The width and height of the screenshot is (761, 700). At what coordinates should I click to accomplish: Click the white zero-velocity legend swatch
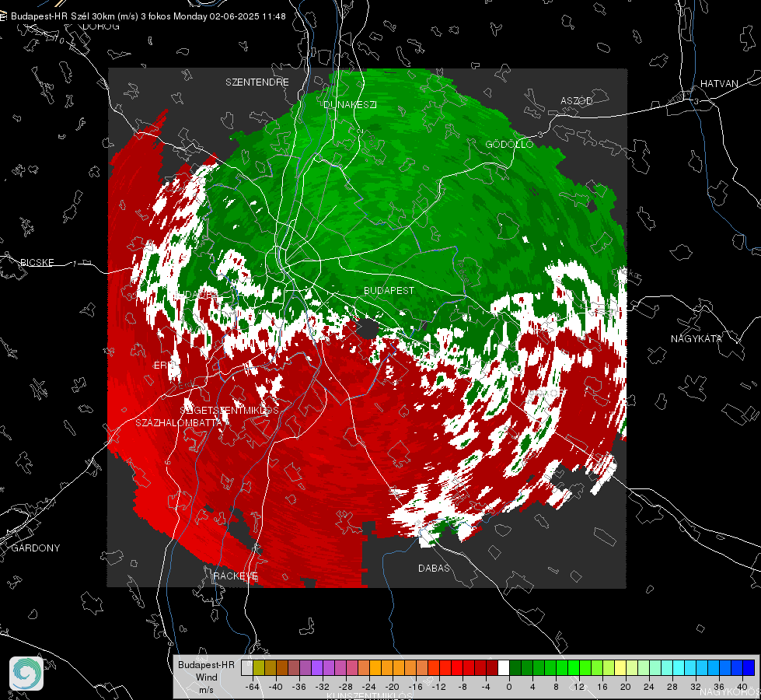click(x=504, y=668)
